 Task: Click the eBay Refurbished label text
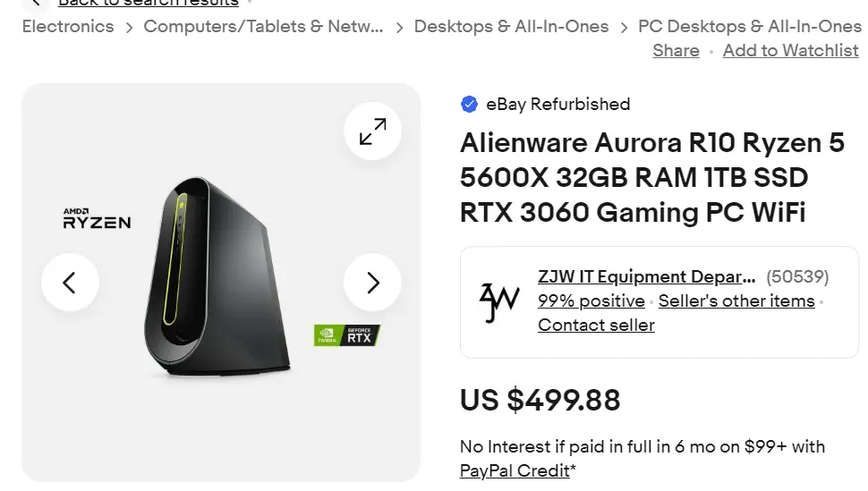[557, 105]
